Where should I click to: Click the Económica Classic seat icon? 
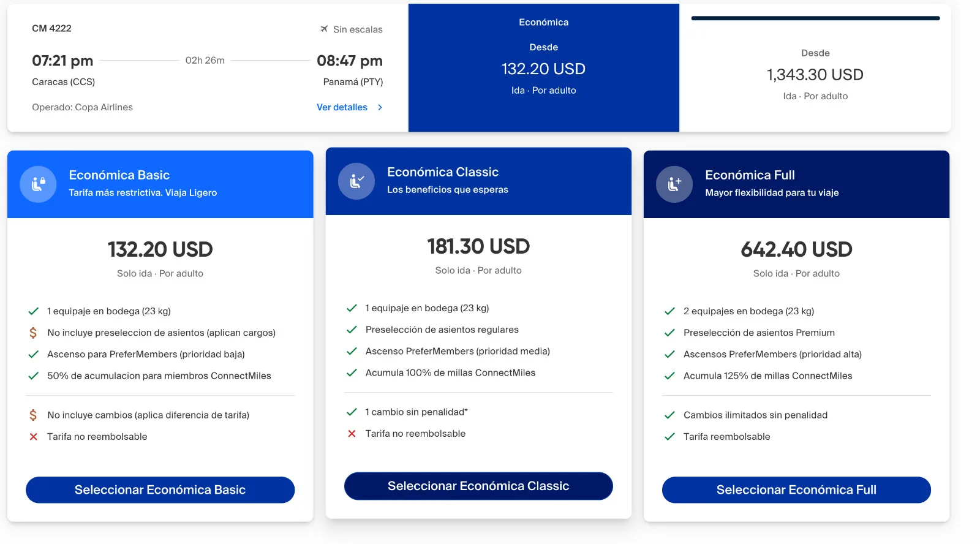coord(356,181)
